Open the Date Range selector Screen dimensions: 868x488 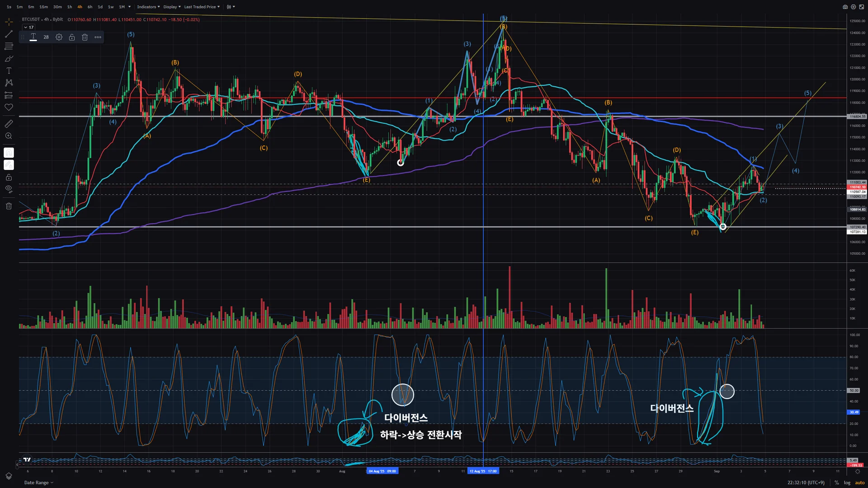coord(38,483)
